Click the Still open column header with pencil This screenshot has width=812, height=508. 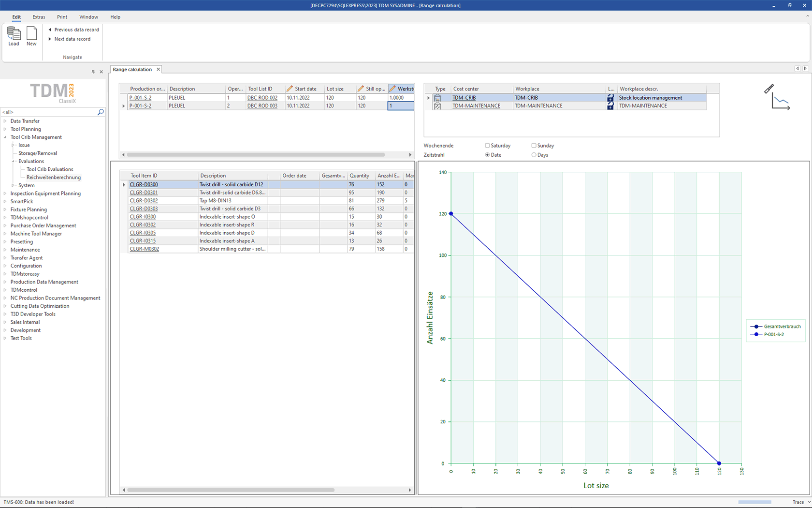point(371,89)
